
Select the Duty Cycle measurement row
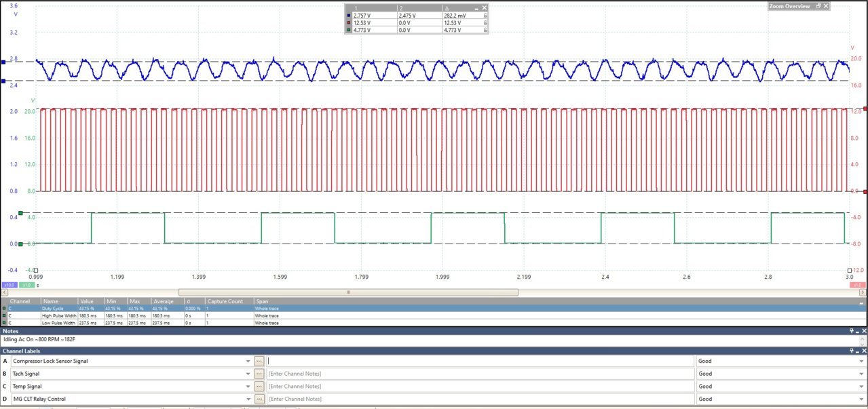[x=434, y=309]
